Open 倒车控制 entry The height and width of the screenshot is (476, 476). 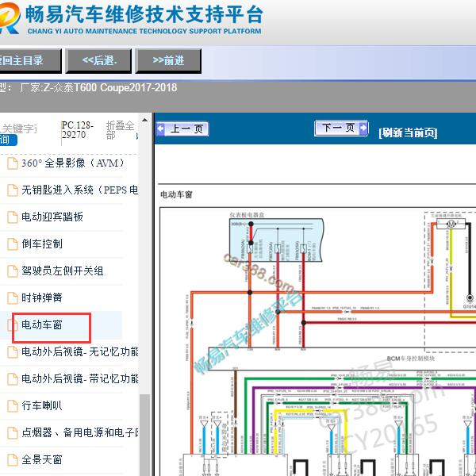coord(42,244)
